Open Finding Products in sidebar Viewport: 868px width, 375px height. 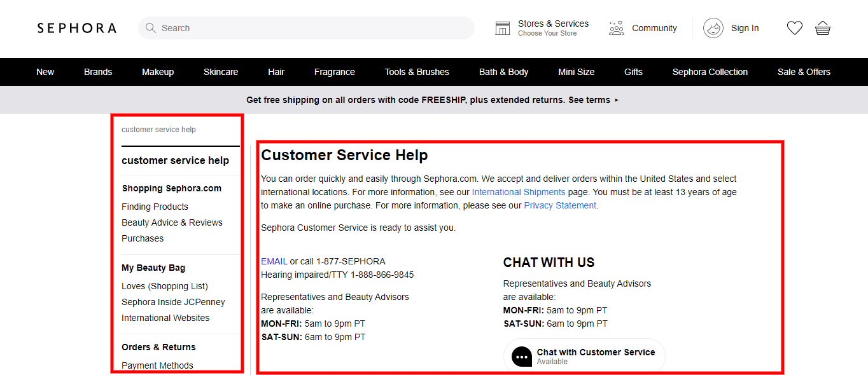coord(155,207)
